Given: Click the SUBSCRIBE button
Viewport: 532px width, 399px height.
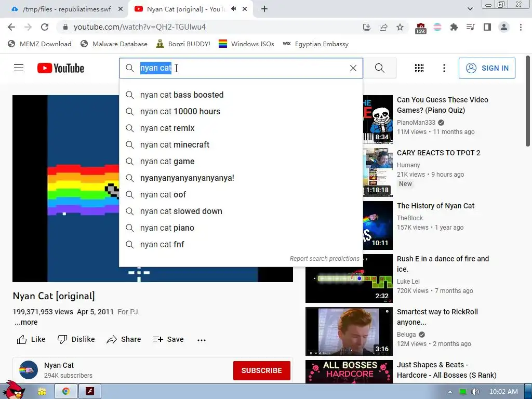Looking at the screenshot, I should (x=262, y=370).
